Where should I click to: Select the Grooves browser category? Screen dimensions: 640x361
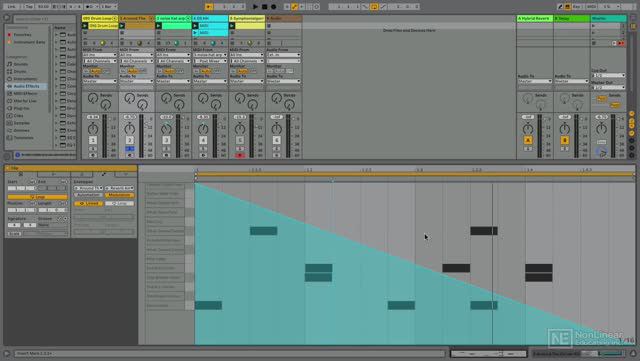(x=22, y=130)
